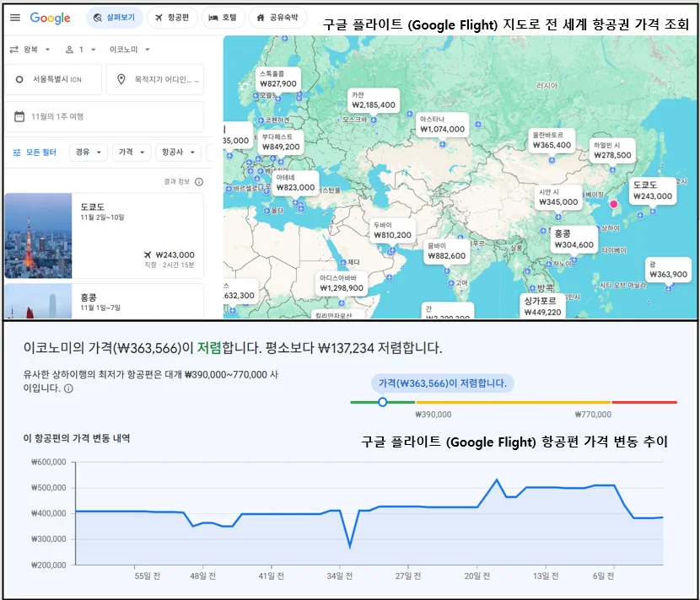This screenshot has height=600, width=700.
Task: Click the ₩500,000 axis label on chart
Action: coord(49,488)
